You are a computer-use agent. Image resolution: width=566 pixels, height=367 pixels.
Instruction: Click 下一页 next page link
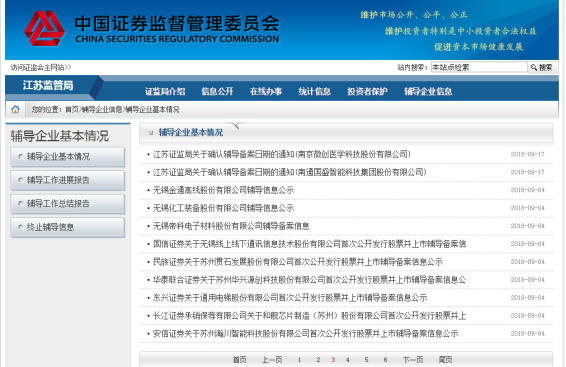413,360
